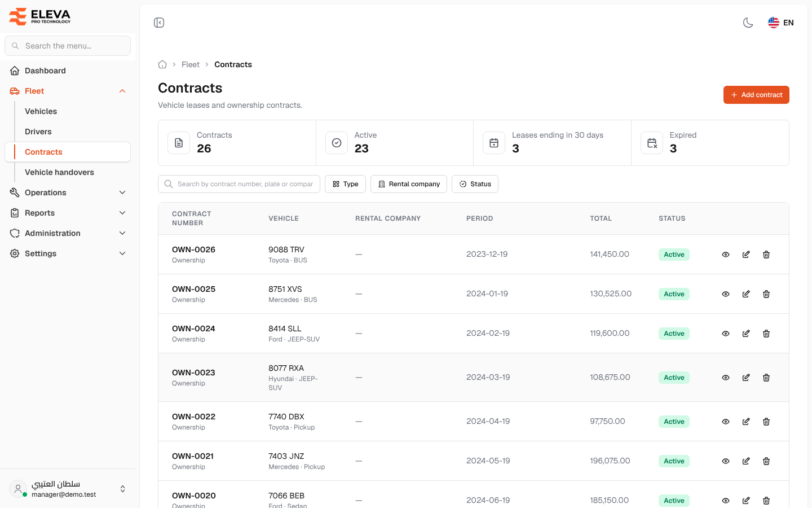Delete contract OWN-0025
Viewport: 812px width, 508px height.
[x=766, y=294]
